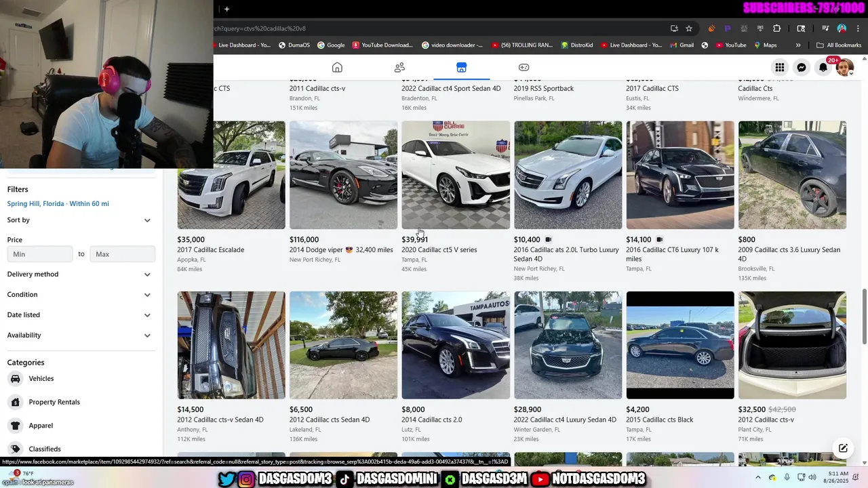The image size is (868, 488).
Task: Open the $32,500 2012 Cadillac cts-v photo
Action: 792,345
